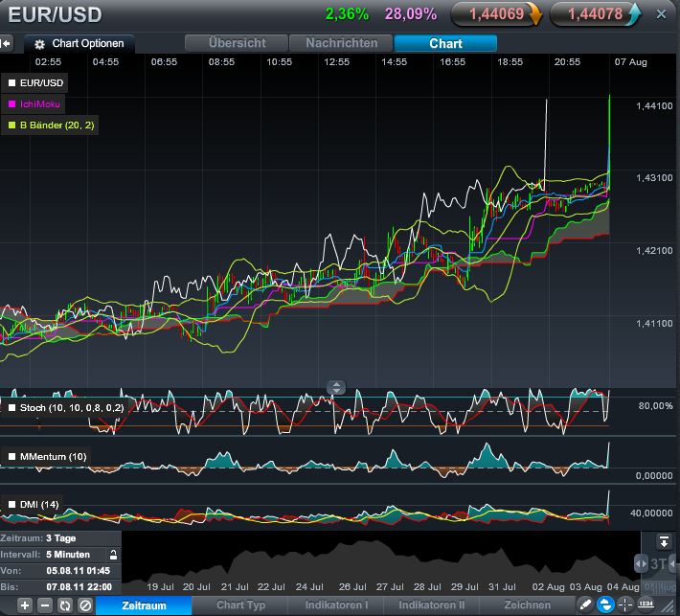The image size is (680, 616).
Task: Click the chart pane resize handle arrows
Action: click(336, 387)
